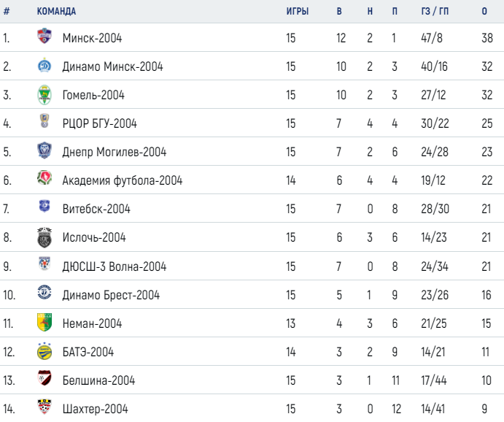
Task: Open the Ислочь-2004 black crest icon
Action: coord(44,237)
